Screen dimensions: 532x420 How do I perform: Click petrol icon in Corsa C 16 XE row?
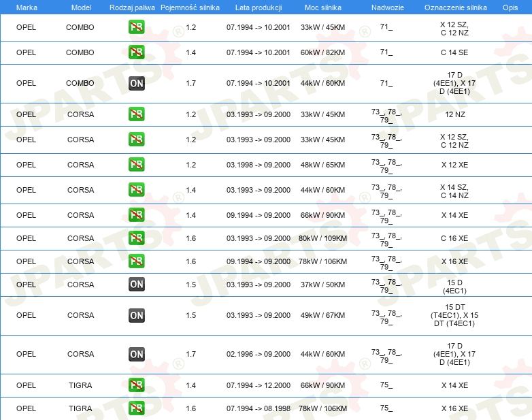tap(136, 238)
